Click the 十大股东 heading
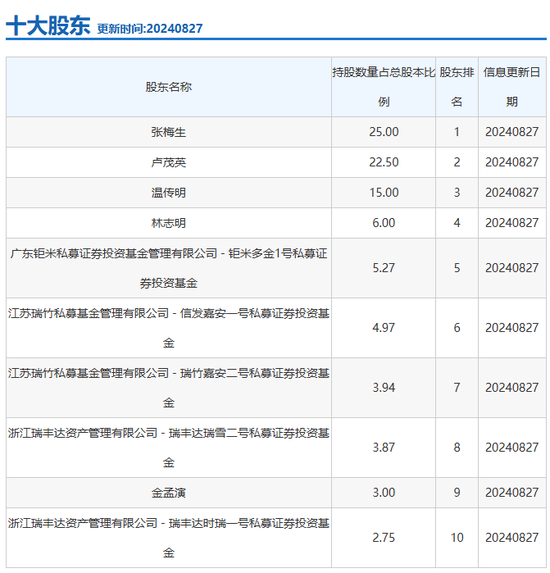 (48, 26)
